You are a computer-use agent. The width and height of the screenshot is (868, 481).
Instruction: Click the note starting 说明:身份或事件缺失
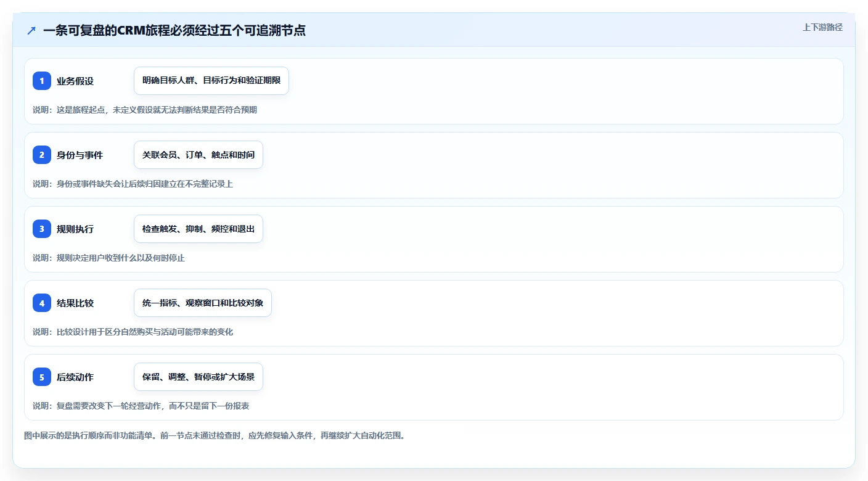coord(133,184)
